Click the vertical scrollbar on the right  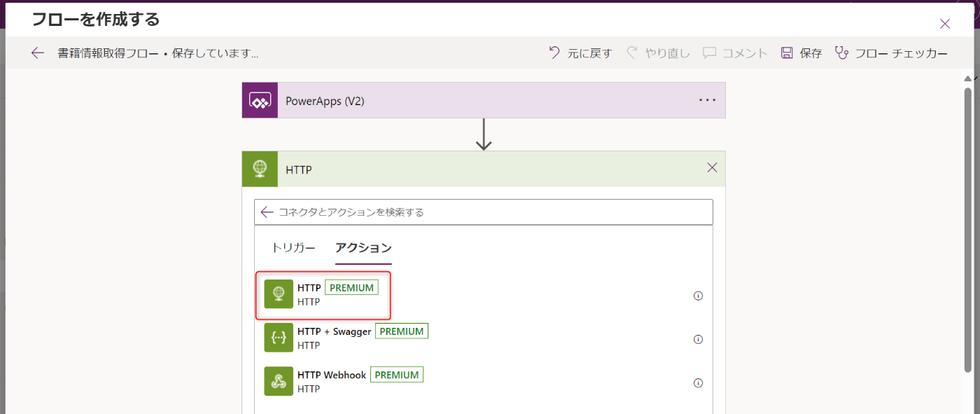pyautogui.click(x=968, y=230)
